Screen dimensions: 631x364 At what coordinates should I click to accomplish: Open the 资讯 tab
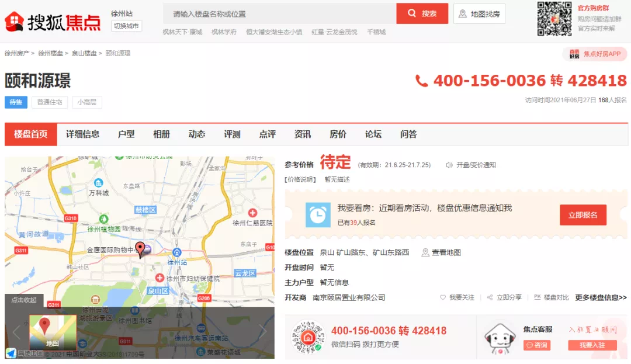click(x=303, y=134)
